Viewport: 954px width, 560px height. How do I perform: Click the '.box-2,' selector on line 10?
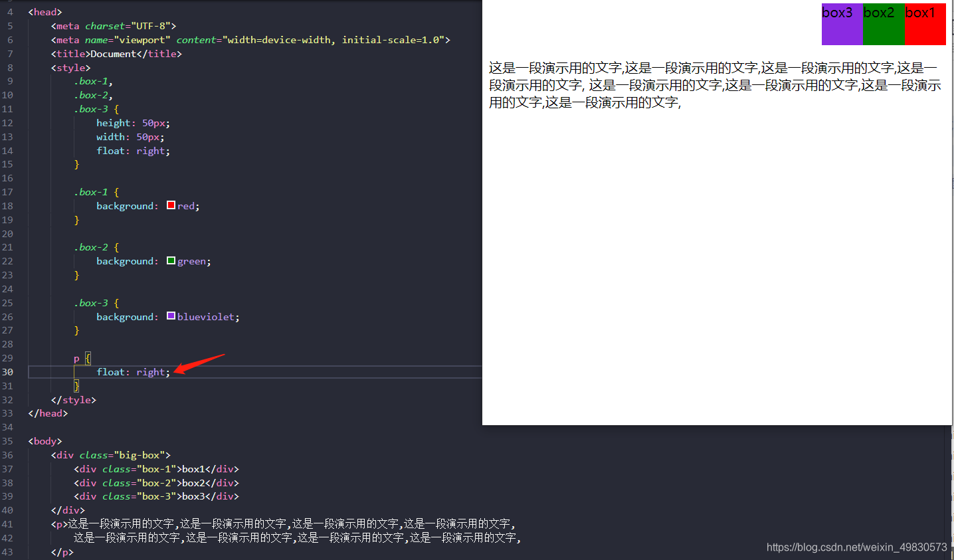93,95
